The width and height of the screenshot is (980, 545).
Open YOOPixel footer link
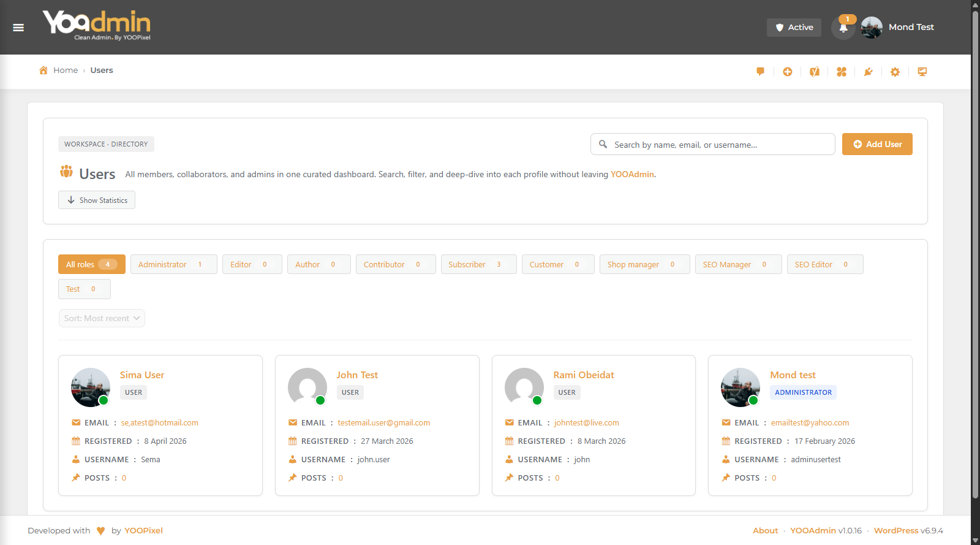[143, 531]
